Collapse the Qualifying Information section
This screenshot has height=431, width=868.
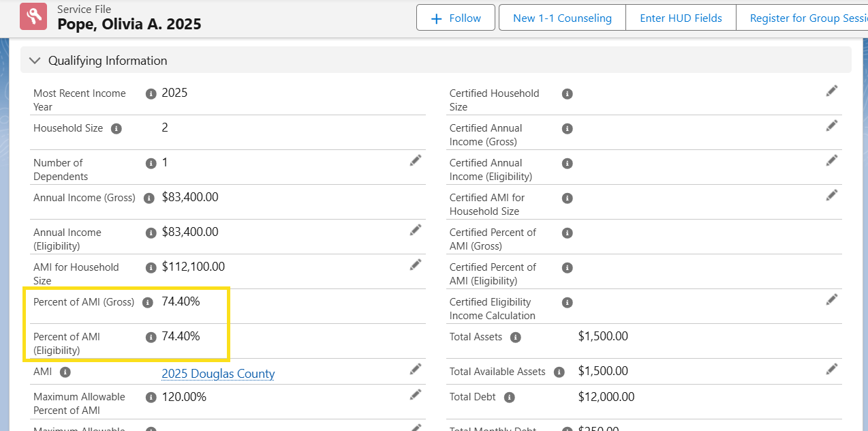35,61
